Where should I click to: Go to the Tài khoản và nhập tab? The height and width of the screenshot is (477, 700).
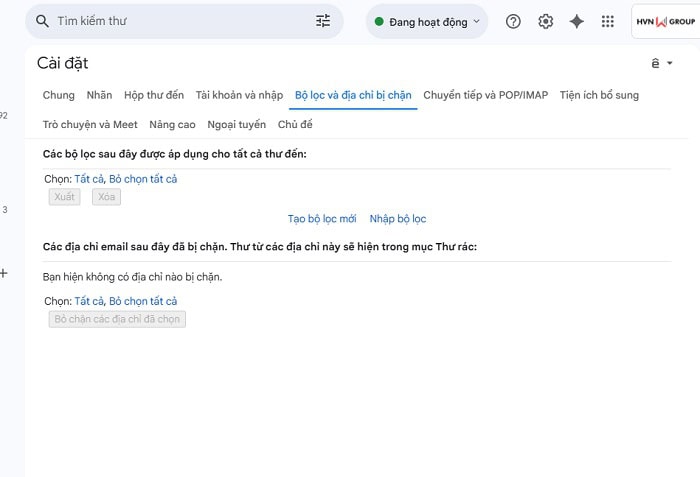pyautogui.click(x=239, y=95)
